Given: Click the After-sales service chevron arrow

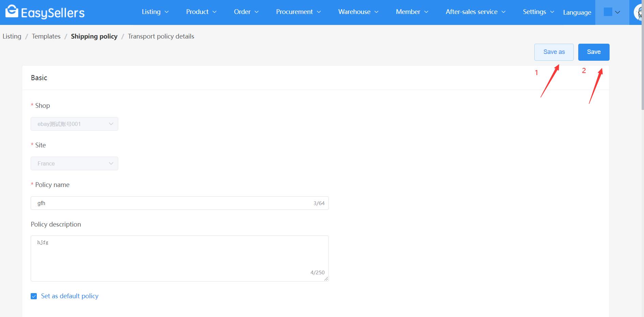Looking at the screenshot, I should (x=504, y=12).
